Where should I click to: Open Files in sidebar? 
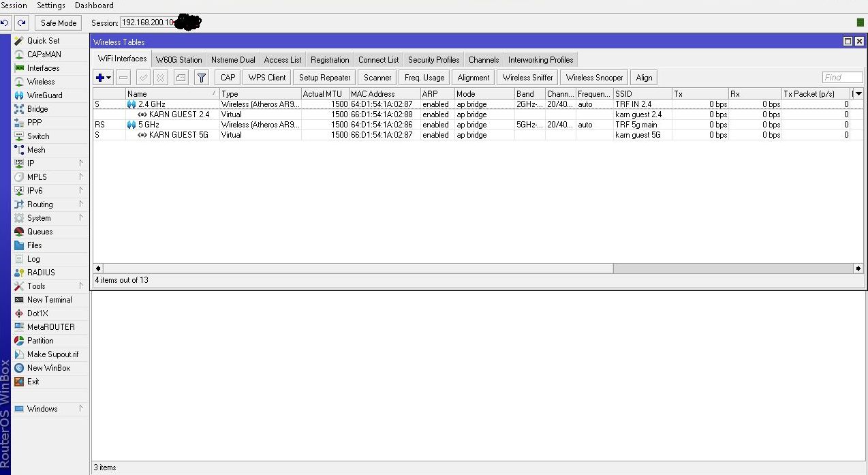pyautogui.click(x=34, y=245)
